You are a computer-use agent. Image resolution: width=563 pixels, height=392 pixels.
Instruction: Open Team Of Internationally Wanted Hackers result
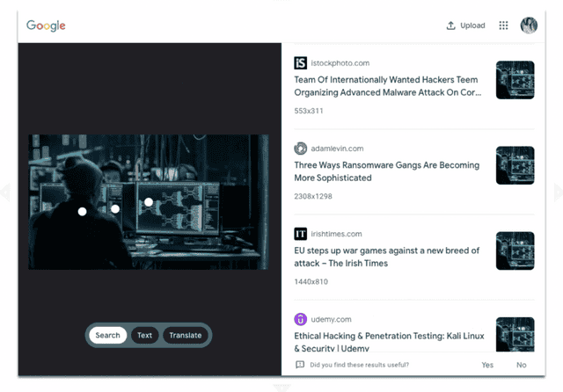click(x=387, y=86)
